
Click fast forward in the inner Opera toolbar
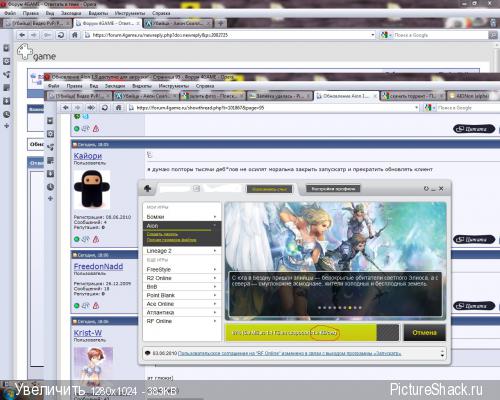[91, 108]
